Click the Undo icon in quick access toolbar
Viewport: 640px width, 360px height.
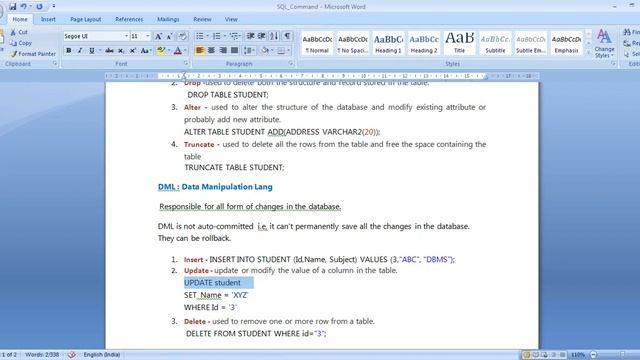[24, 7]
